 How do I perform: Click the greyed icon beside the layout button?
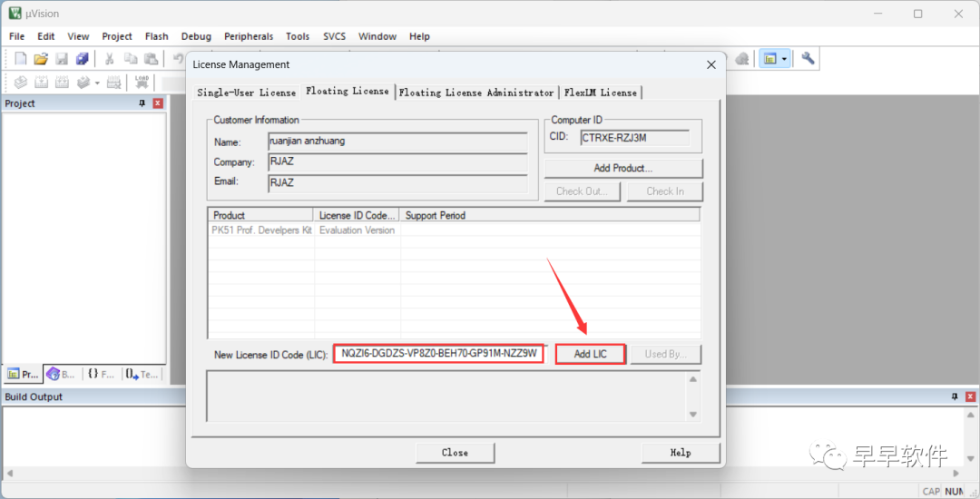tap(742, 59)
